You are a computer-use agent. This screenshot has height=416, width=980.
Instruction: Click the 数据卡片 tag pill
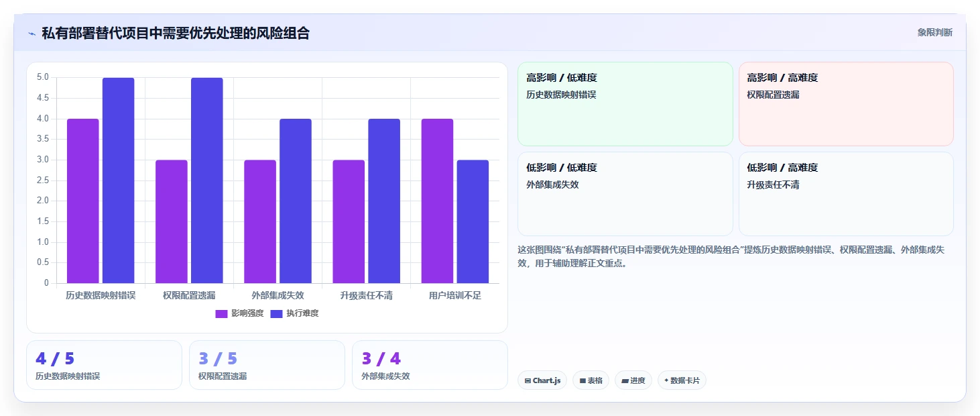682,380
